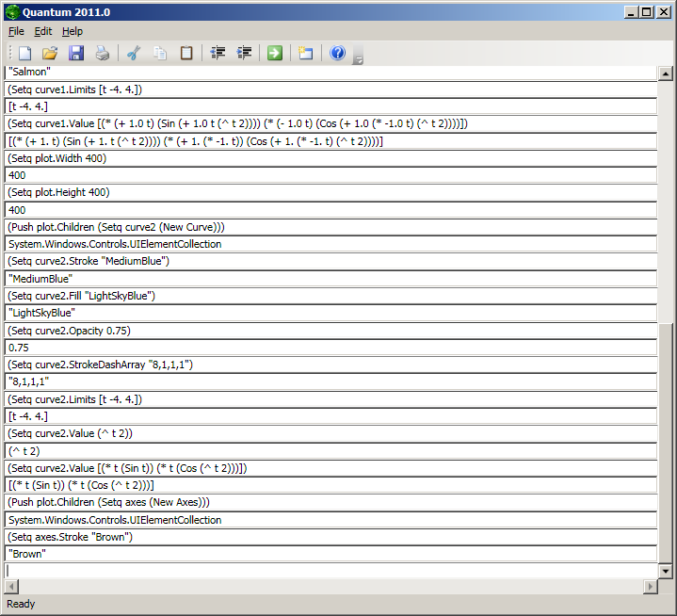Viewport: 677px width, 616px height.
Task: Click the (Setq curve1.Value ...) input line
Action: (x=330, y=123)
